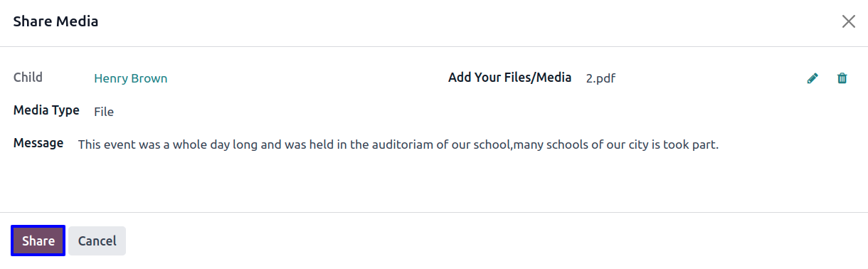Place cursor at message end after took part
868x269 pixels.
(x=720, y=145)
